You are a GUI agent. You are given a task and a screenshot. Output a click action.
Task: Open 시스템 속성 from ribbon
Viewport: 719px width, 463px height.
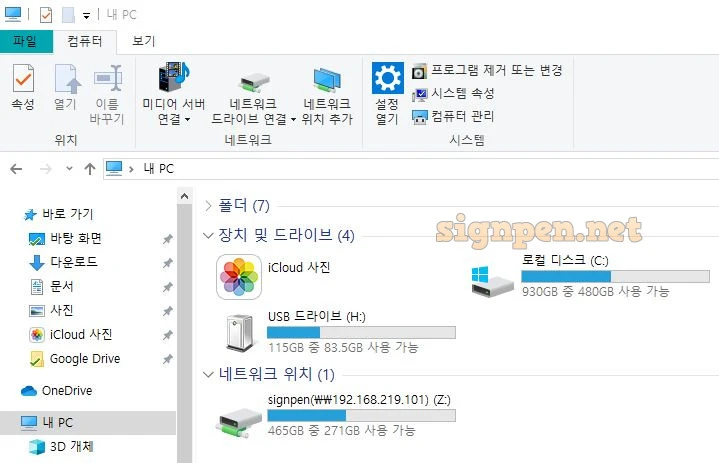[x=453, y=94]
